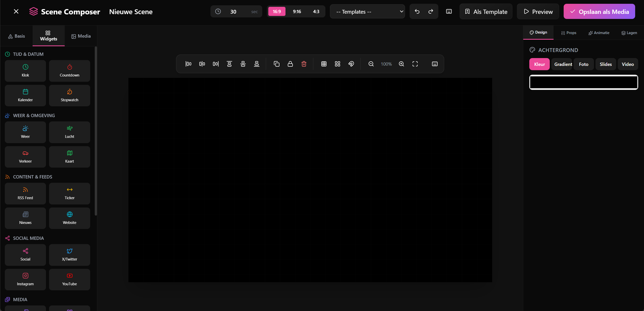Viewport: 644px width, 311px height.
Task: Switch background mode to Gradient
Action: point(562,64)
